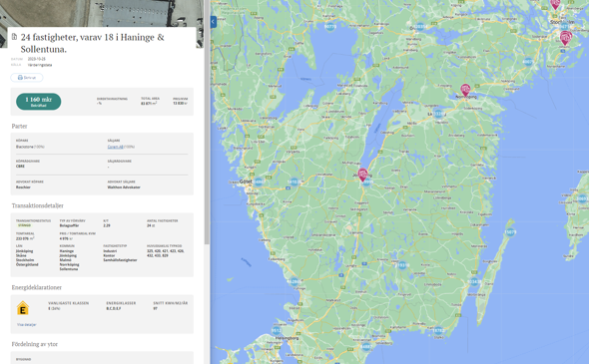Click the blue cluster marker on northern Öland
This screenshot has height=364, width=589.
click(510, 232)
